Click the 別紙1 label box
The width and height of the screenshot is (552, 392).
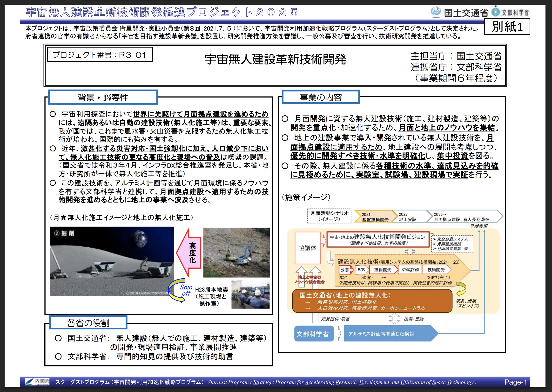(x=507, y=26)
